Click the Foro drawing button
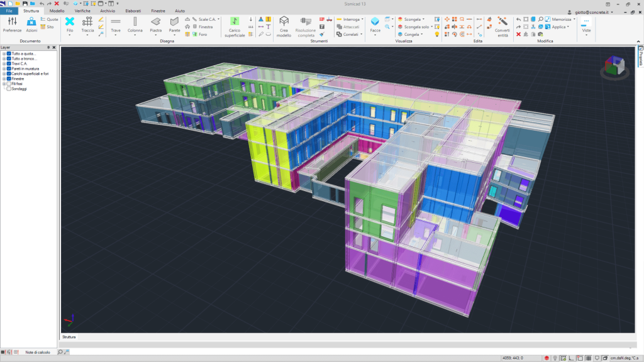 pos(199,35)
